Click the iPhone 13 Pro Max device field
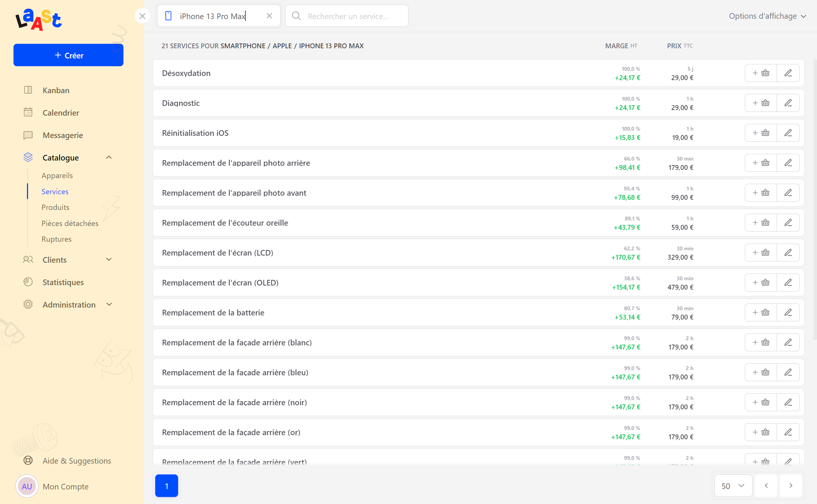The height and width of the screenshot is (504, 817). pos(219,16)
